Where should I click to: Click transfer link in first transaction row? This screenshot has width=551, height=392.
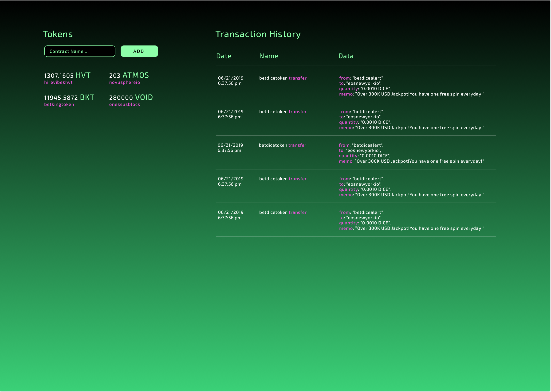click(x=298, y=78)
